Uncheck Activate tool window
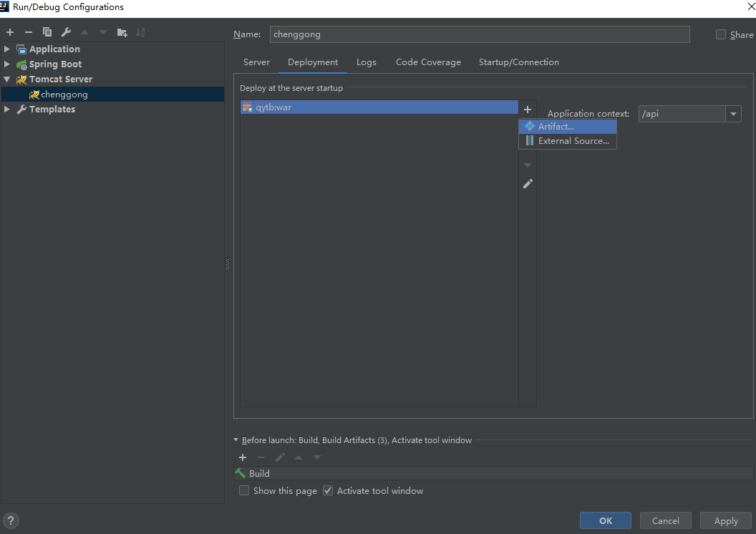The width and height of the screenshot is (756, 534). point(328,490)
